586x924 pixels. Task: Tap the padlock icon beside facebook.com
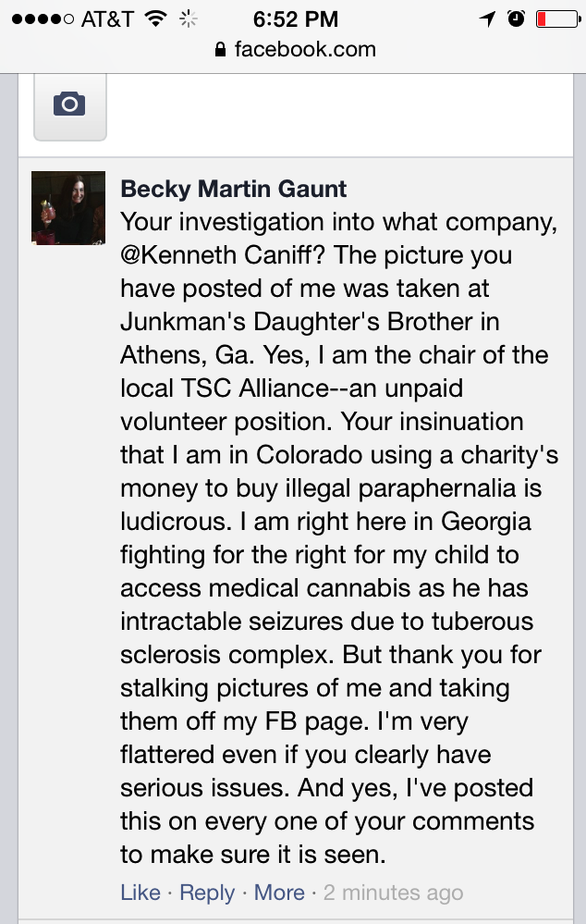219,50
